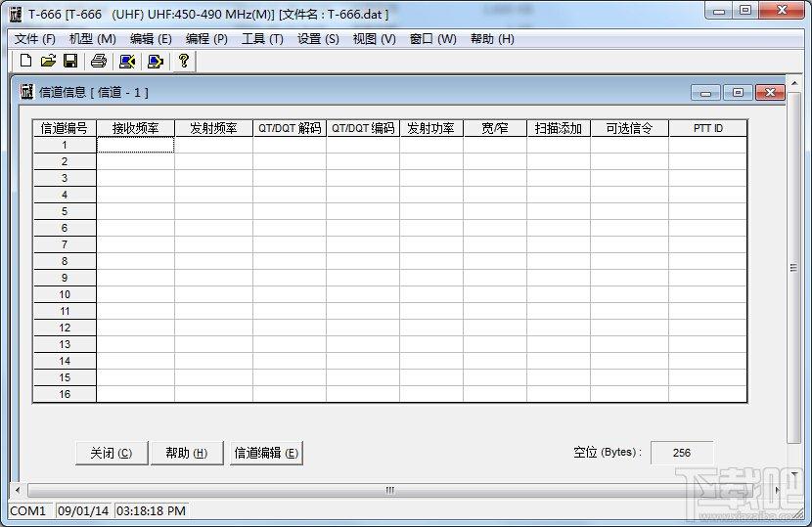Click the 帮助 (H) button below the table
This screenshot has height=527, width=812.
(187, 453)
